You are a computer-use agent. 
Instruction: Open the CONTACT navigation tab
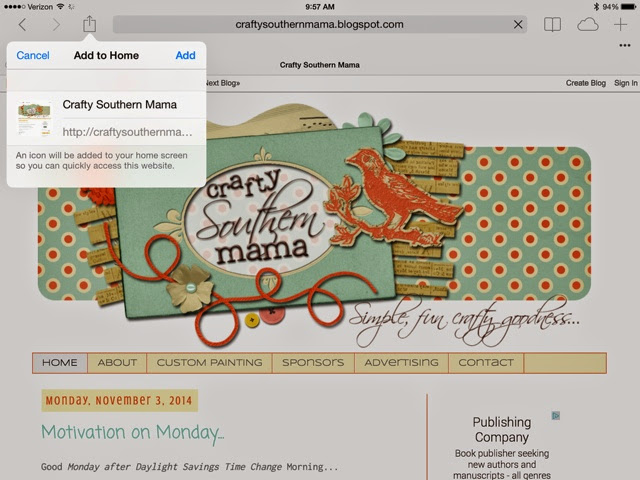tap(486, 362)
